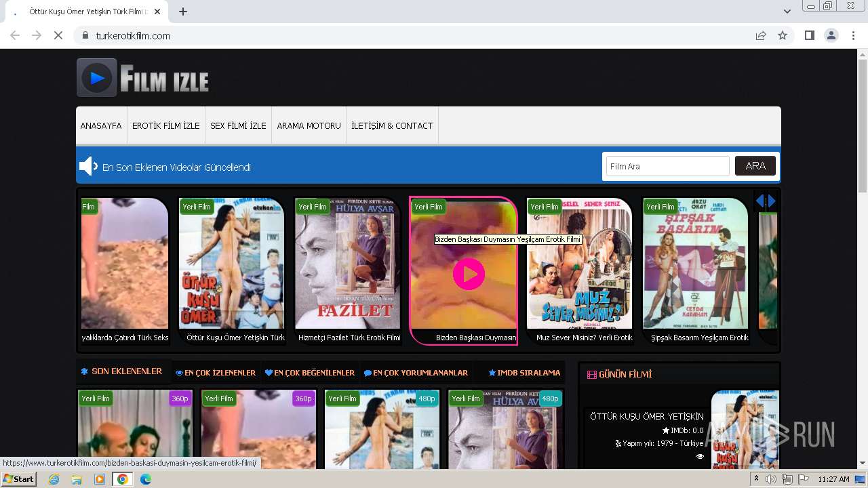Click ÖTTÜR KUŞU ÖMER YETİŞKİN film of the day
The width and height of the screenshot is (868, 488).
(647, 416)
